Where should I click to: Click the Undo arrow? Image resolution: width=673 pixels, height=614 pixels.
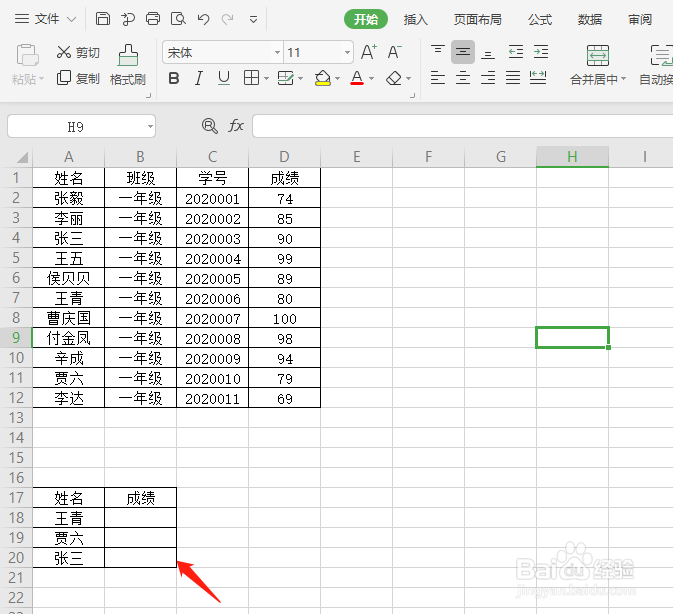click(x=203, y=19)
